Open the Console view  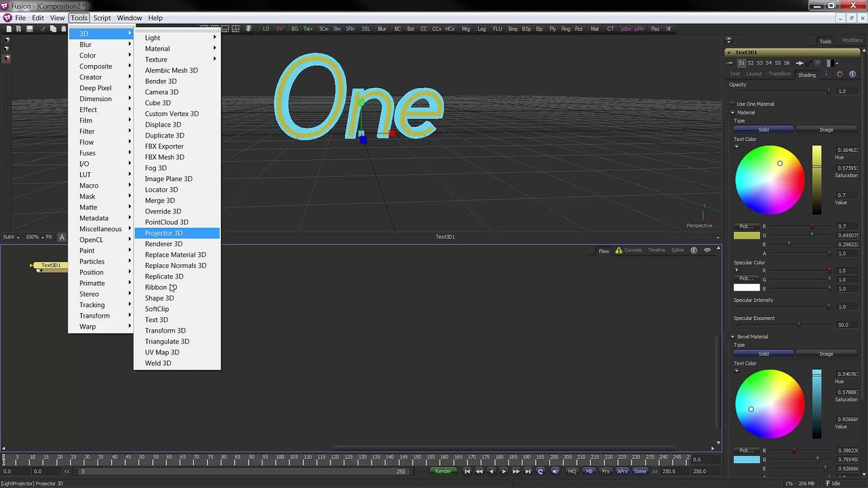(633, 251)
